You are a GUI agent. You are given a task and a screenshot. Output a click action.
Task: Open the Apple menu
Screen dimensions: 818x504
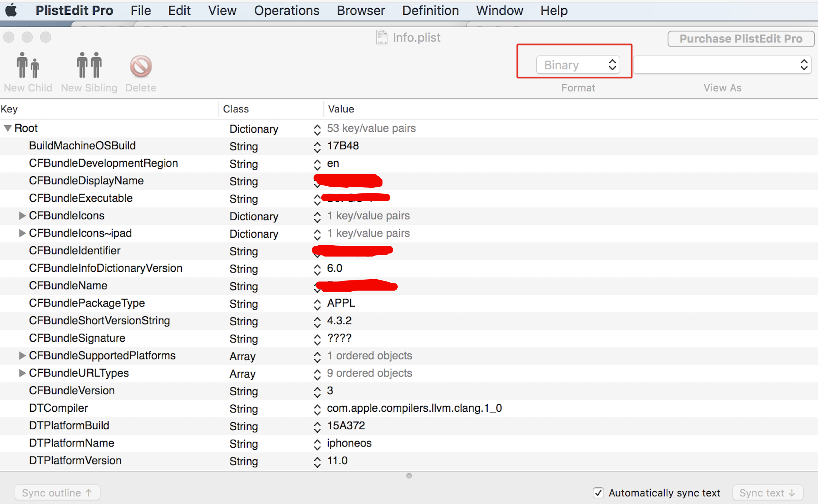(x=11, y=10)
